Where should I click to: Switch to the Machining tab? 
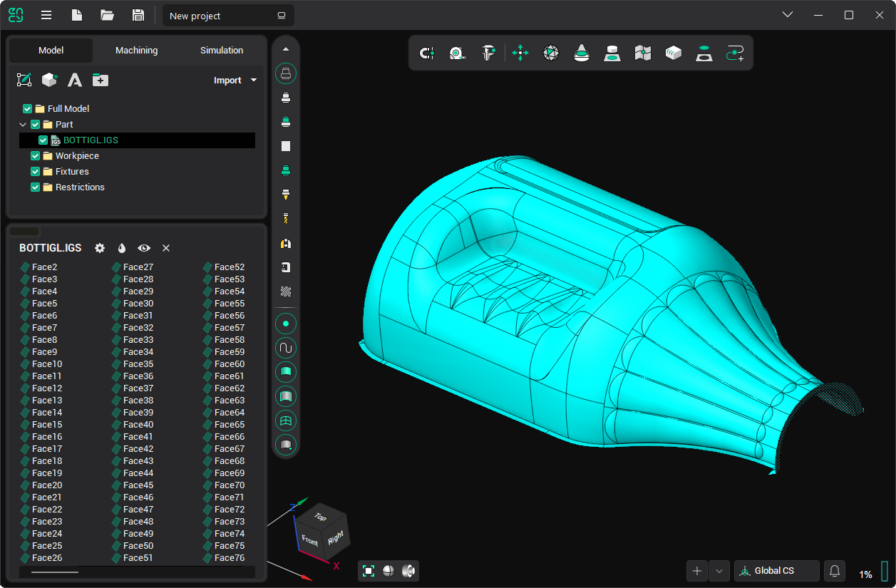(x=136, y=51)
